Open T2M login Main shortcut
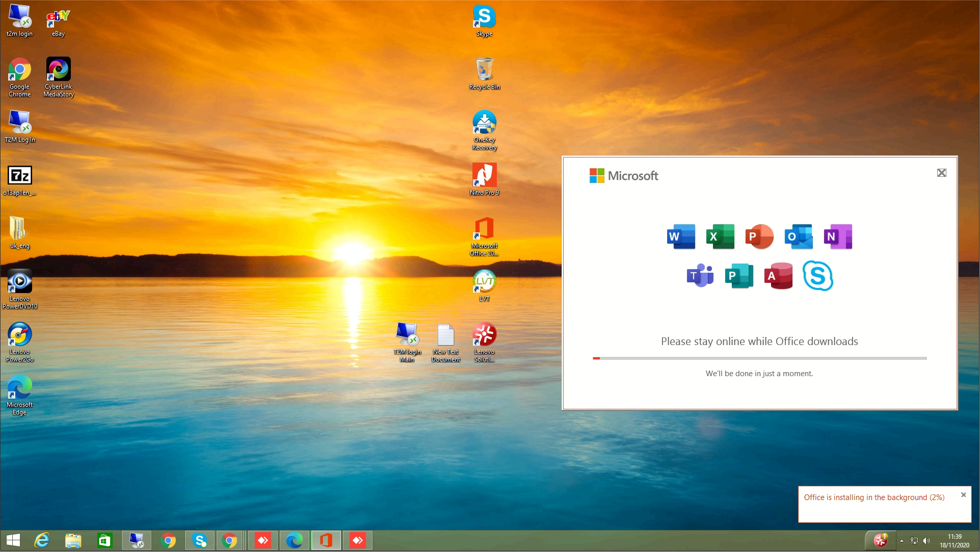The width and height of the screenshot is (980, 552). (x=407, y=341)
